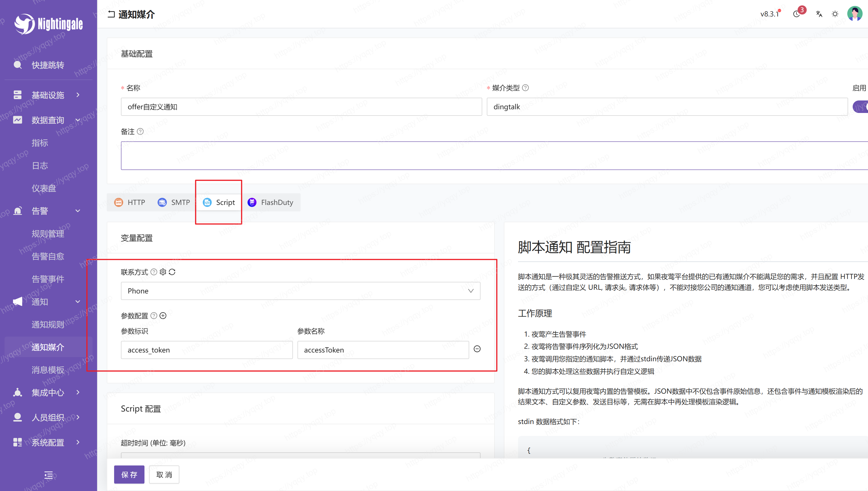The image size is (868, 491).
Task: Switch to the FlashDuty tab
Action: click(271, 202)
